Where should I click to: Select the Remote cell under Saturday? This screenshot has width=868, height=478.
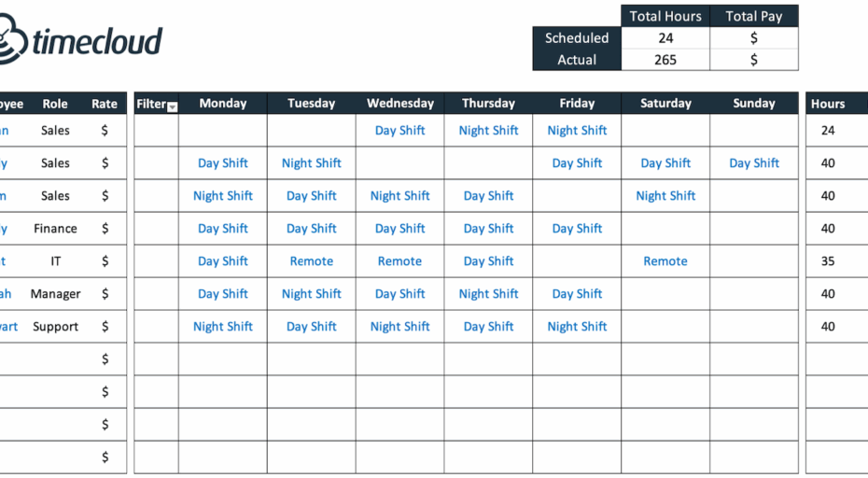click(665, 261)
